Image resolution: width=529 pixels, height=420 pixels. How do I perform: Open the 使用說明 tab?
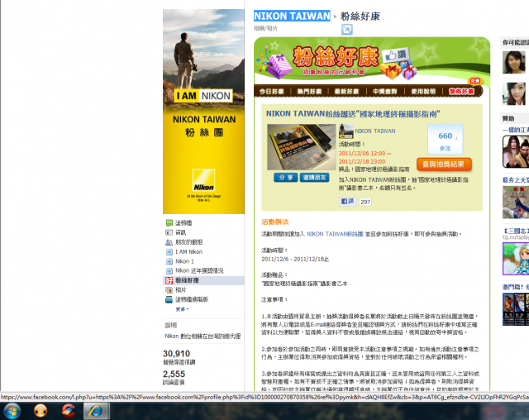[x=423, y=92]
